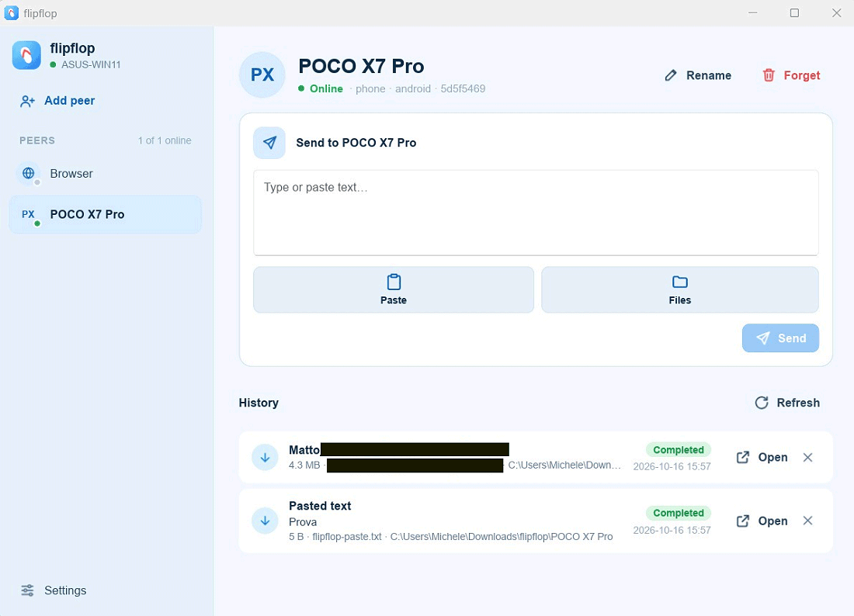
Task: Click the large PX device avatar
Action: pos(262,74)
